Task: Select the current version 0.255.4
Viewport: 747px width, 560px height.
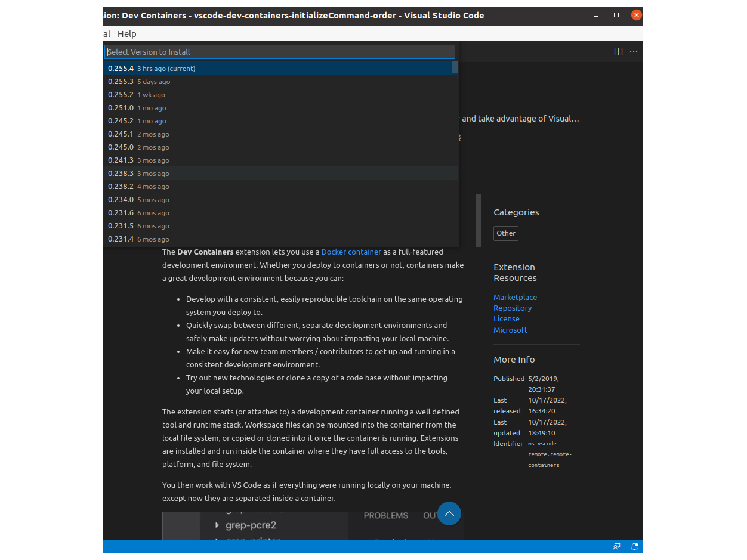Action: click(x=239, y=68)
